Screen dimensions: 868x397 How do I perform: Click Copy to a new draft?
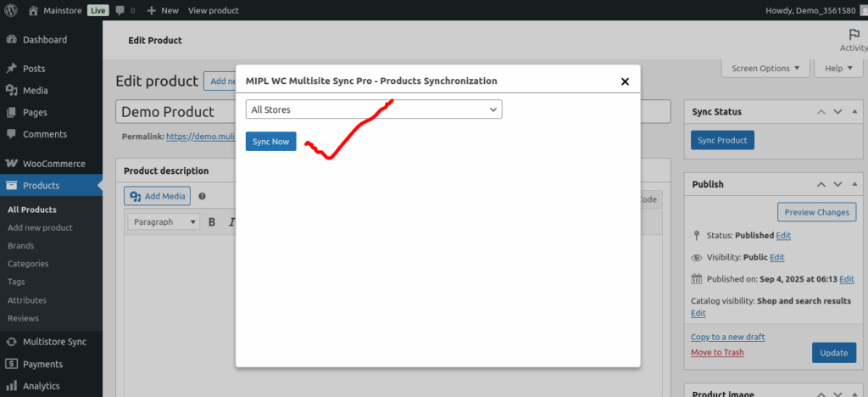728,337
